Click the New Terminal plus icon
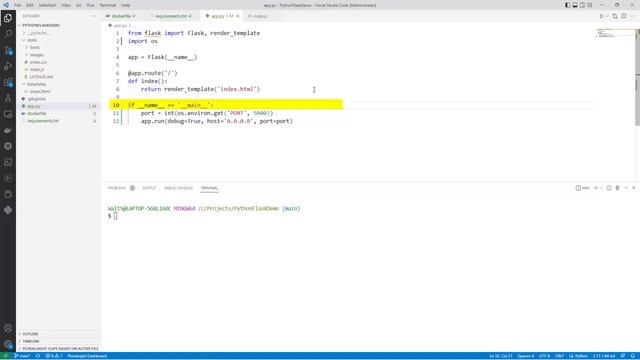The height and width of the screenshot is (360, 640). [596, 188]
